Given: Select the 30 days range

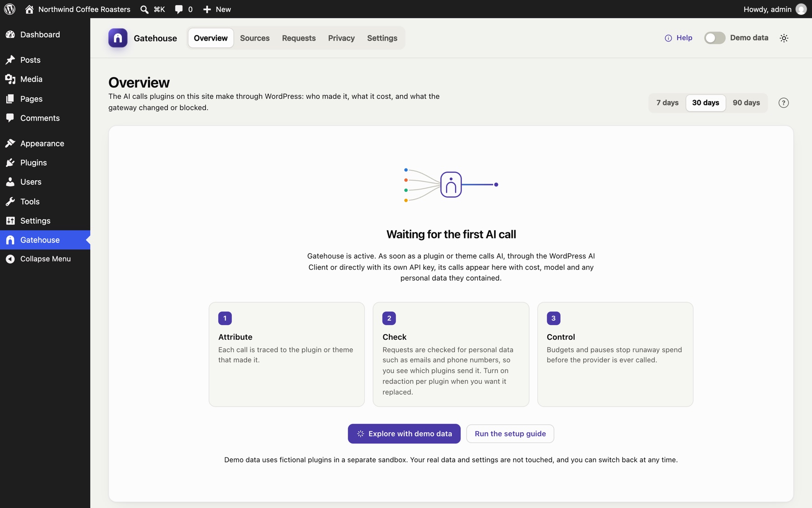Looking at the screenshot, I should [x=706, y=103].
